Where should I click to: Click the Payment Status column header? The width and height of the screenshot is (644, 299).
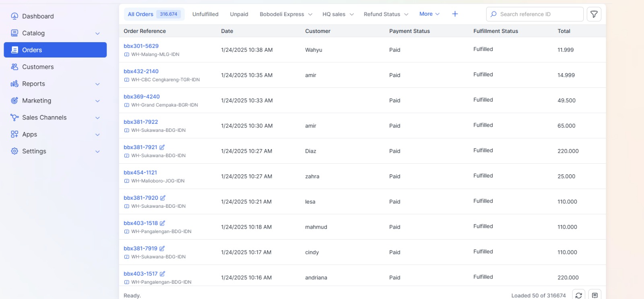pos(409,31)
